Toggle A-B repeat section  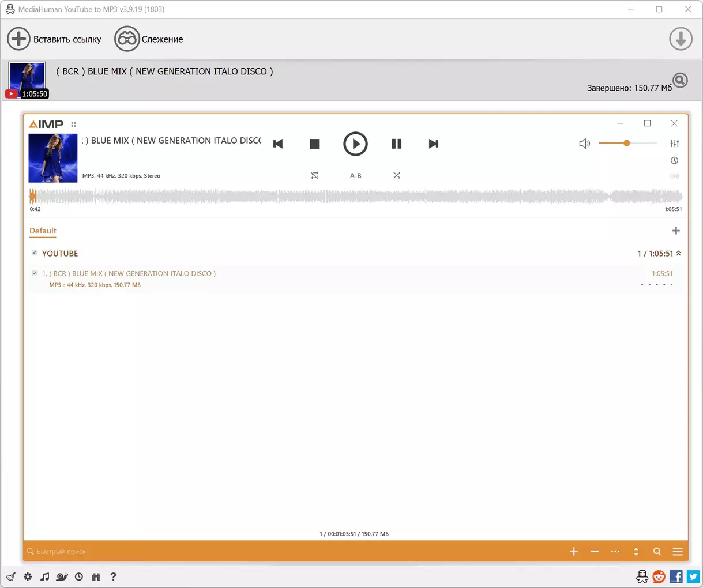pos(356,175)
